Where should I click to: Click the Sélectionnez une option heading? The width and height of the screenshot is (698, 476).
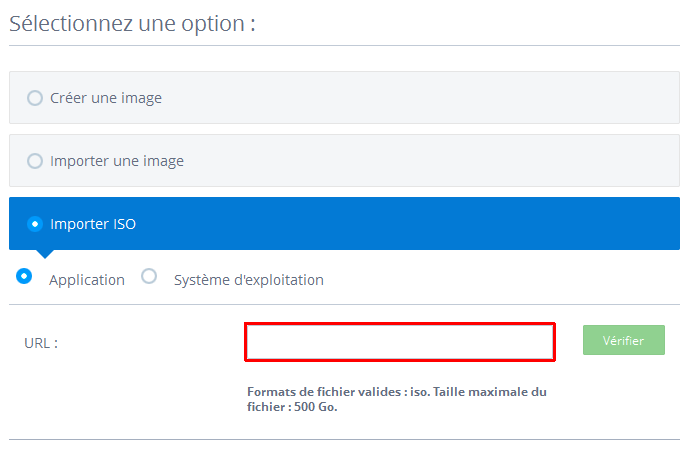[133, 24]
